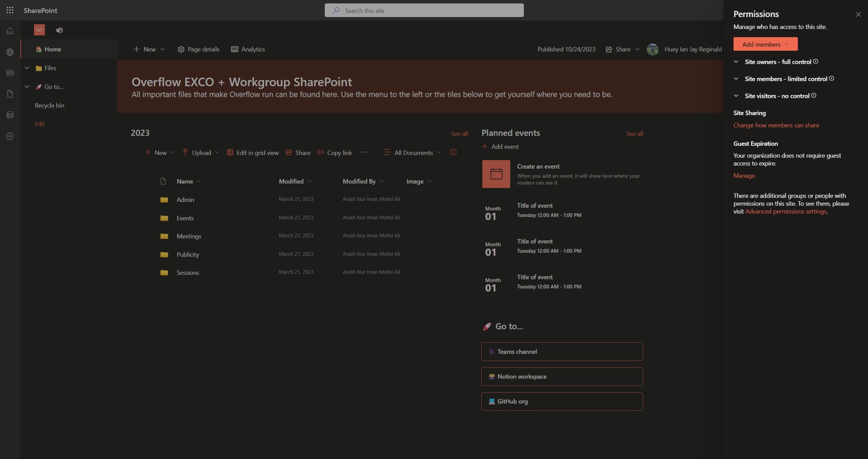
Task: Click Change how members can share
Action: [x=776, y=125]
